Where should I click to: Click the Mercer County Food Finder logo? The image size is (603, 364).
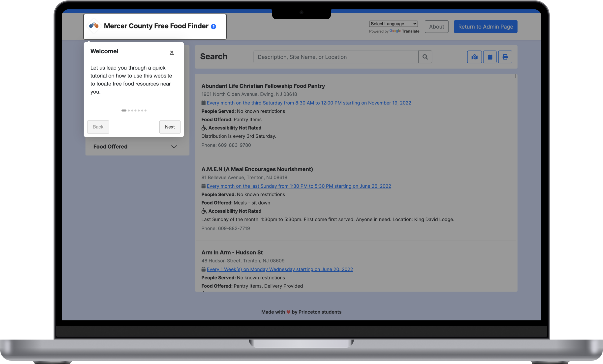pos(94,26)
